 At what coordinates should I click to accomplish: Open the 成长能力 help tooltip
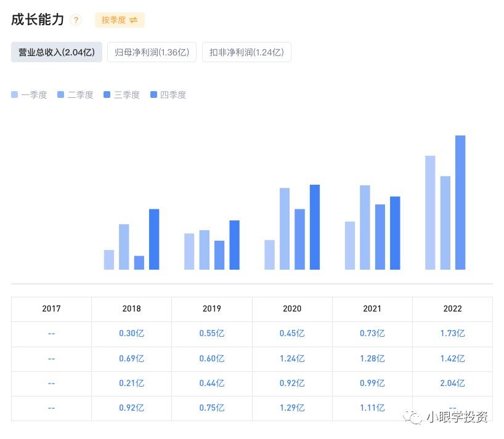pos(75,19)
